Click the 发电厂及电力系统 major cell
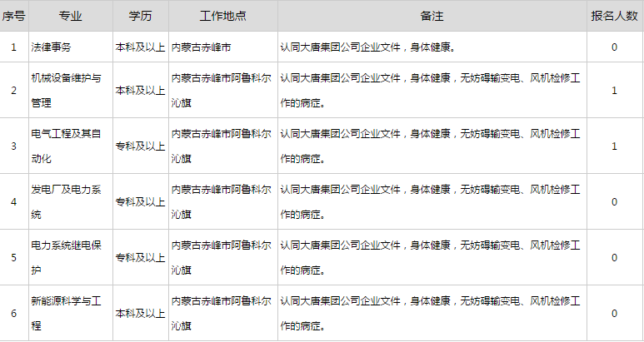 [x=67, y=201]
